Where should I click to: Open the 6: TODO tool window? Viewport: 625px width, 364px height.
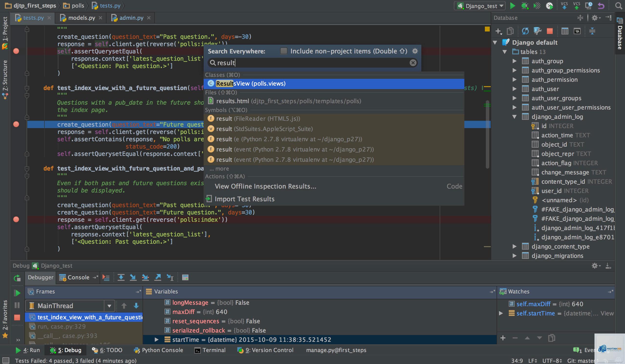107,350
